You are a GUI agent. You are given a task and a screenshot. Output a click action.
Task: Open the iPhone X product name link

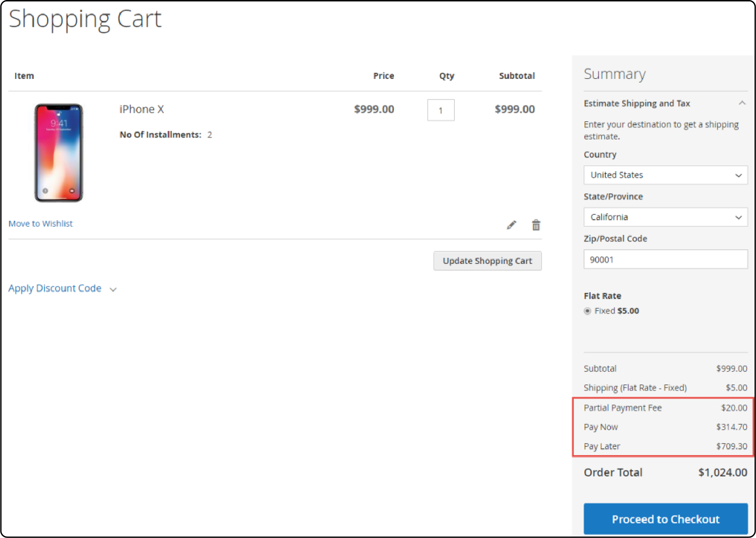pyautogui.click(x=142, y=109)
